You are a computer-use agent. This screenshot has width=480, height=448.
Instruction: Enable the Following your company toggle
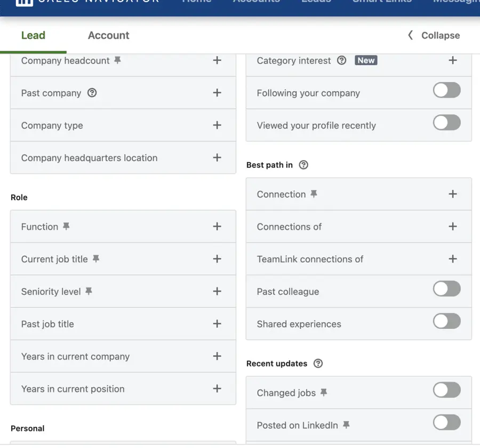tap(446, 90)
